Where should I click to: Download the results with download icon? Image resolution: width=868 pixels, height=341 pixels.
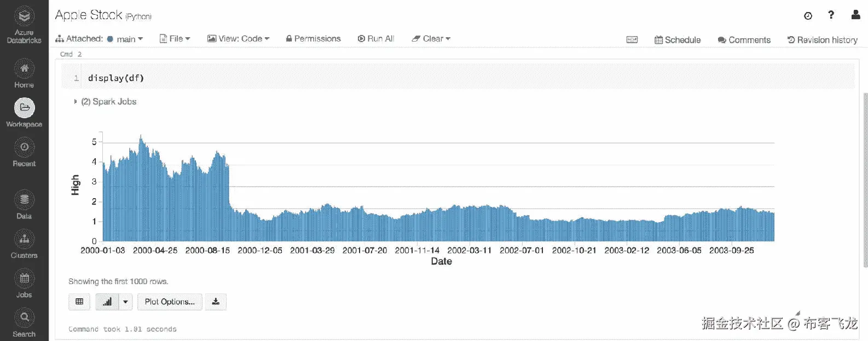pyautogui.click(x=216, y=302)
